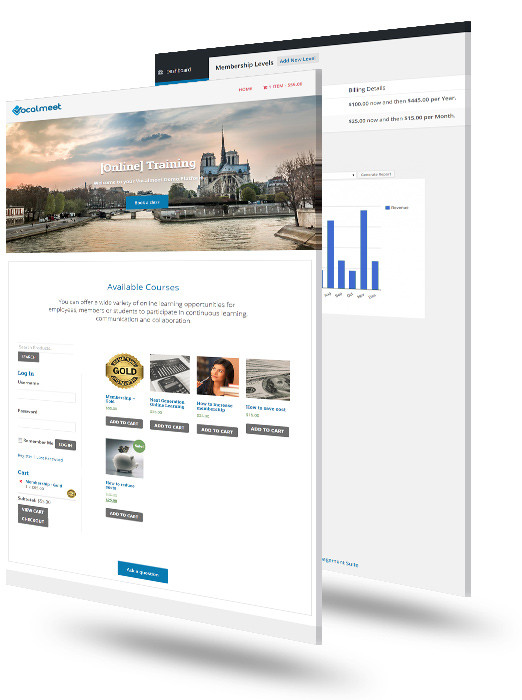Image resolution: width=522 pixels, height=700 pixels.
Task: Open the piggy bank product image
Action: coord(124,459)
